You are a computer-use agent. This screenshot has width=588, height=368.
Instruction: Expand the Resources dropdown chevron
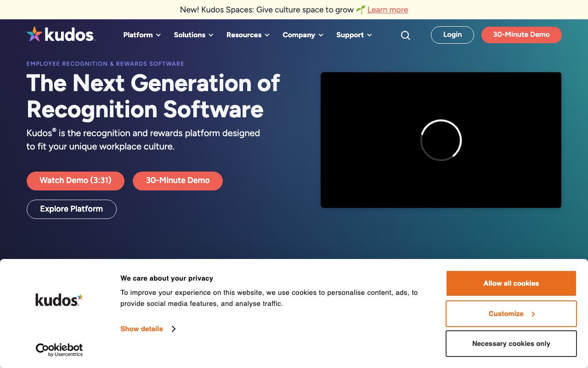pyautogui.click(x=267, y=35)
